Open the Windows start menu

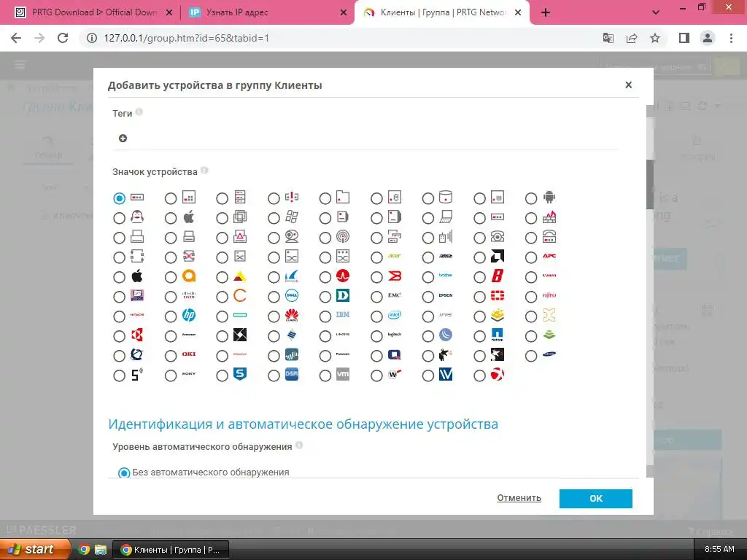coord(34,550)
